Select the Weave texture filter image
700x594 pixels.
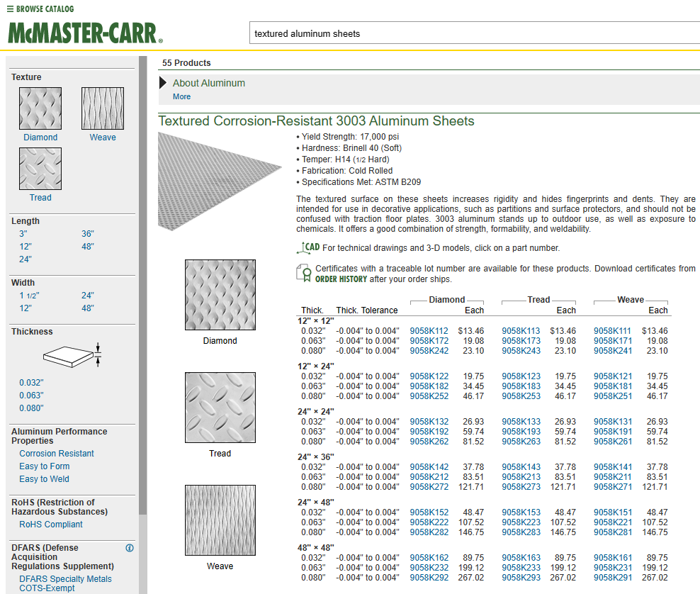[103, 108]
